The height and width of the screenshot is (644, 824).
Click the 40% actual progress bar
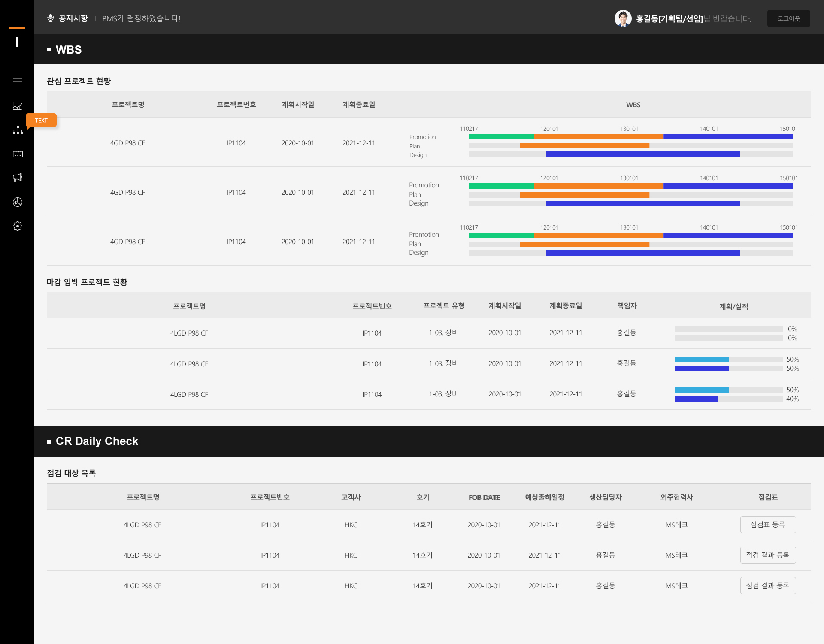click(x=729, y=399)
